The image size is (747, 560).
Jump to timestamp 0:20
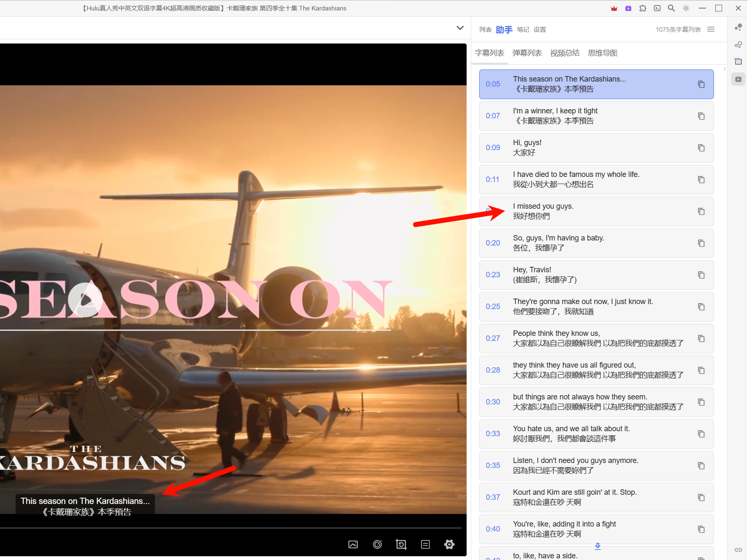493,243
